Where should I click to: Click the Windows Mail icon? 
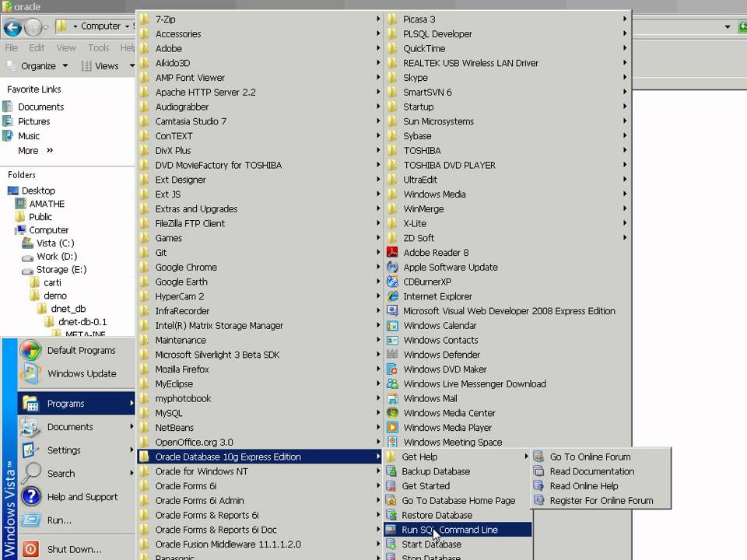click(392, 398)
